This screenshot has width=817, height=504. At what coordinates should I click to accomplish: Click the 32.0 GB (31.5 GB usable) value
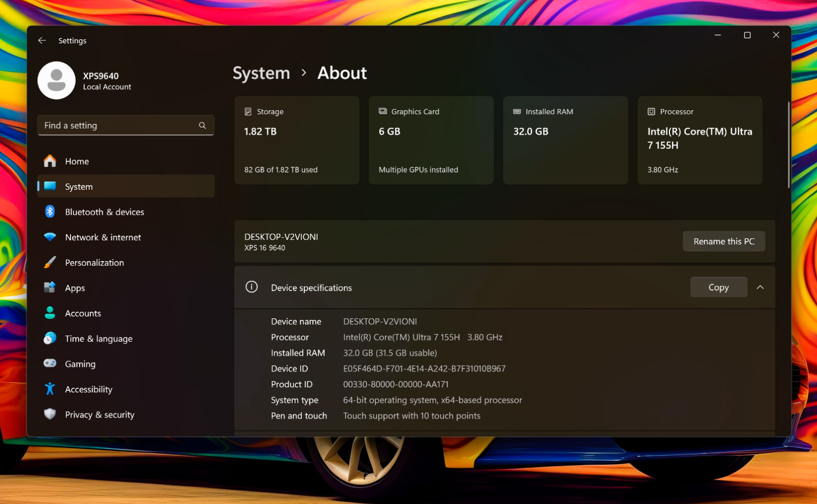tap(390, 353)
